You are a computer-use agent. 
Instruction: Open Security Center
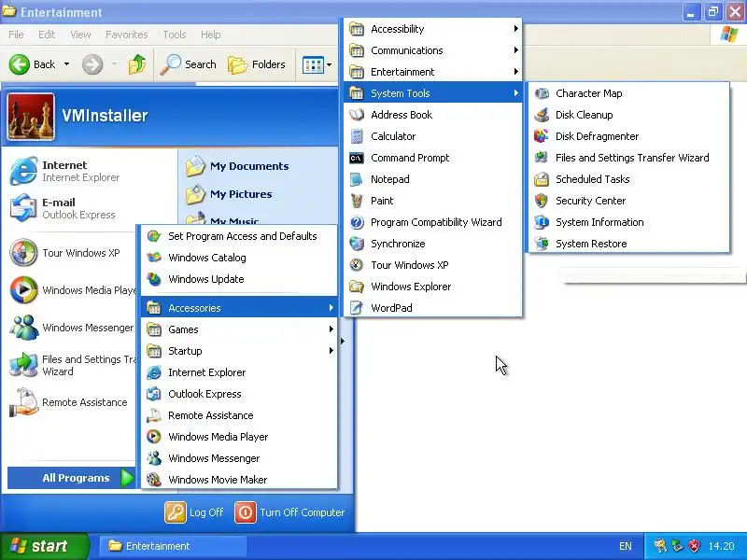627,201
